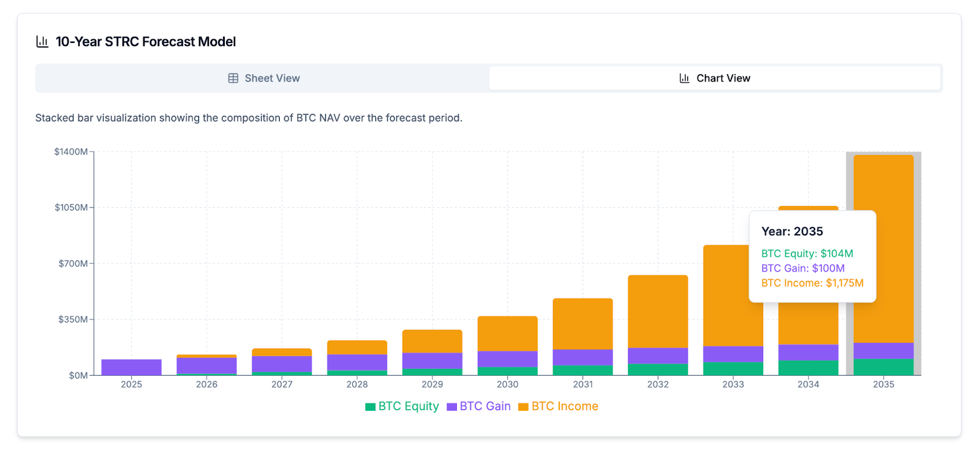Switch to the Sheet View tab label

coord(272,78)
